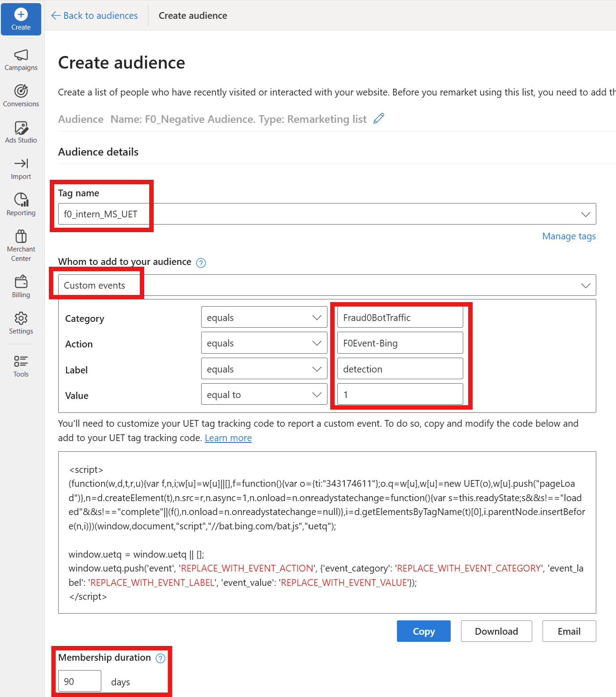Click the Category value field Fraud0BotTraffic

click(400, 318)
